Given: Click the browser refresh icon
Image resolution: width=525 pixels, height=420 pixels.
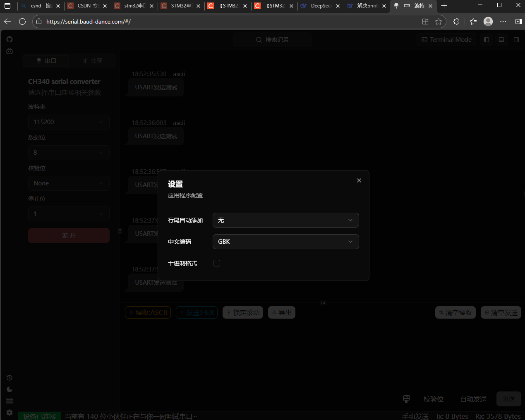Looking at the screenshot, I should click(x=22, y=22).
